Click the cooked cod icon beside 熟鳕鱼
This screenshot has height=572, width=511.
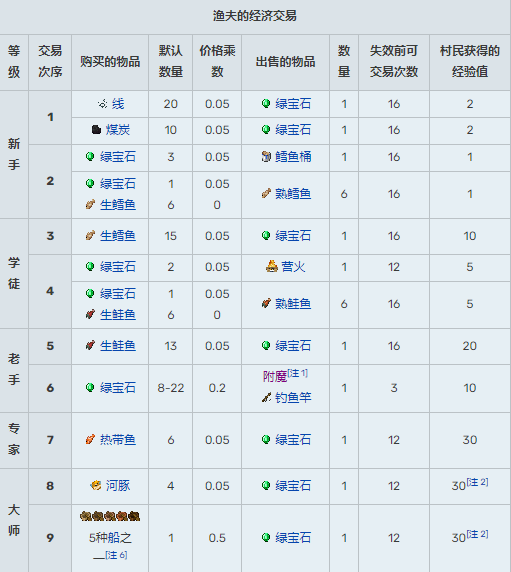click(x=266, y=193)
